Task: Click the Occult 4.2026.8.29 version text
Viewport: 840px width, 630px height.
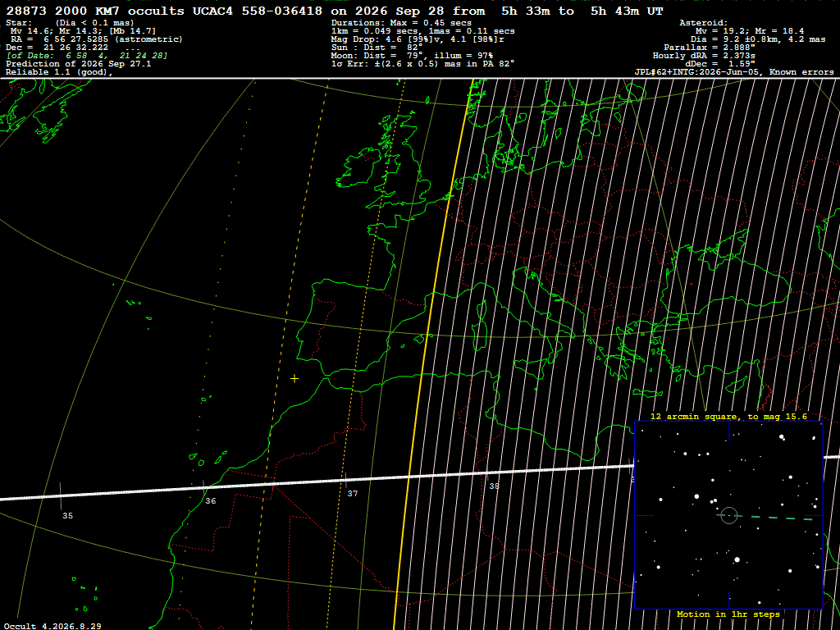Action: pos(52,626)
